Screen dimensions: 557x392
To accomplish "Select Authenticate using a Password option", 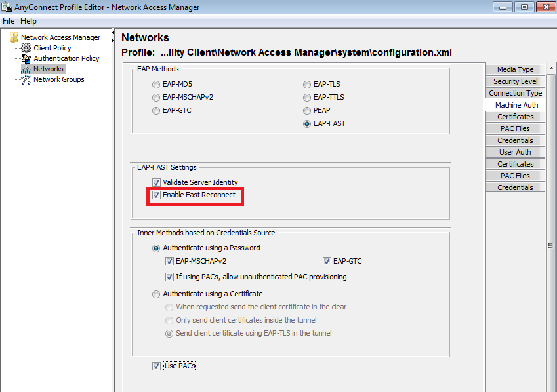I will click(x=156, y=248).
